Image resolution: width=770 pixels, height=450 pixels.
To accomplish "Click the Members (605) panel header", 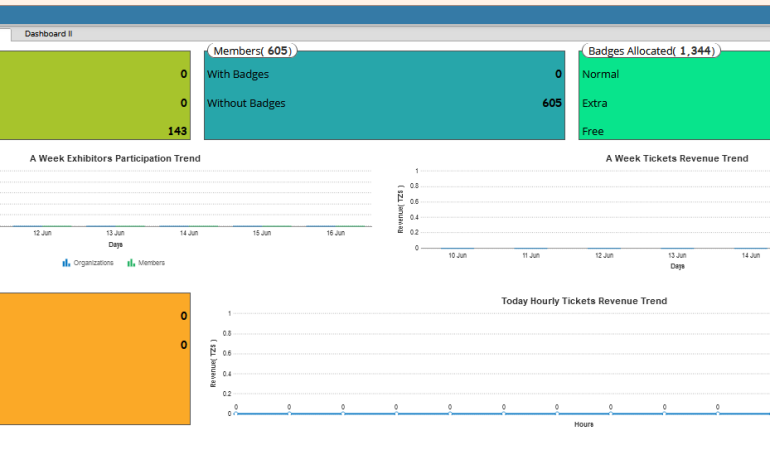I will 251,51.
